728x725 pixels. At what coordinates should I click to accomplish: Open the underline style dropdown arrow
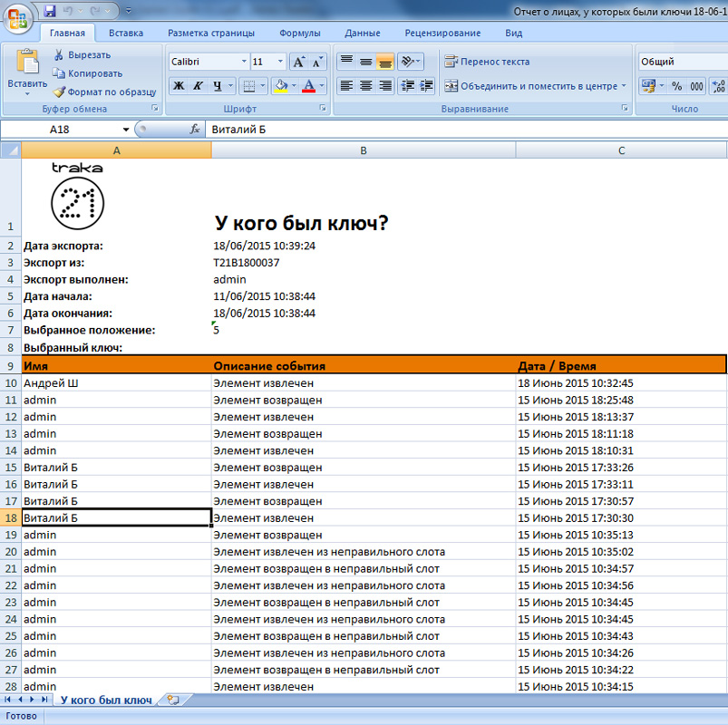click(231, 86)
